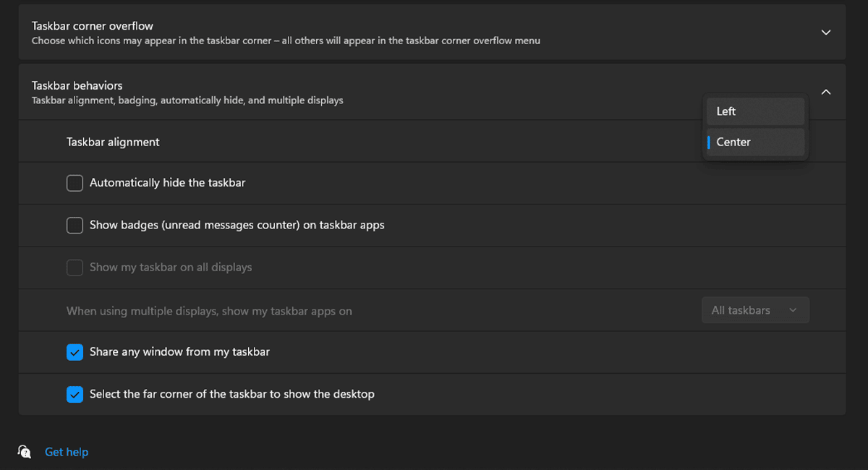The height and width of the screenshot is (470, 868).
Task: Select Center in the alignment dropdown list
Action: (755, 142)
